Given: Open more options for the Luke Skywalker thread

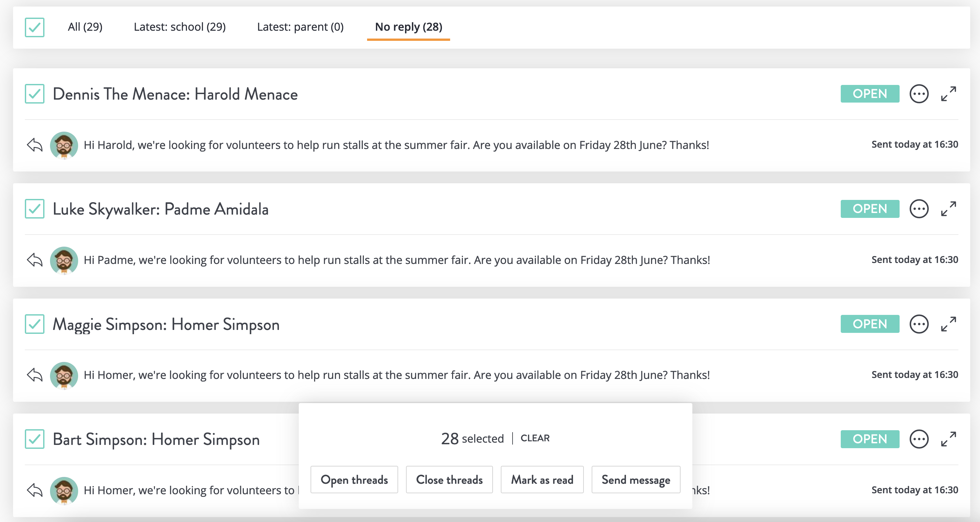Looking at the screenshot, I should pos(919,209).
